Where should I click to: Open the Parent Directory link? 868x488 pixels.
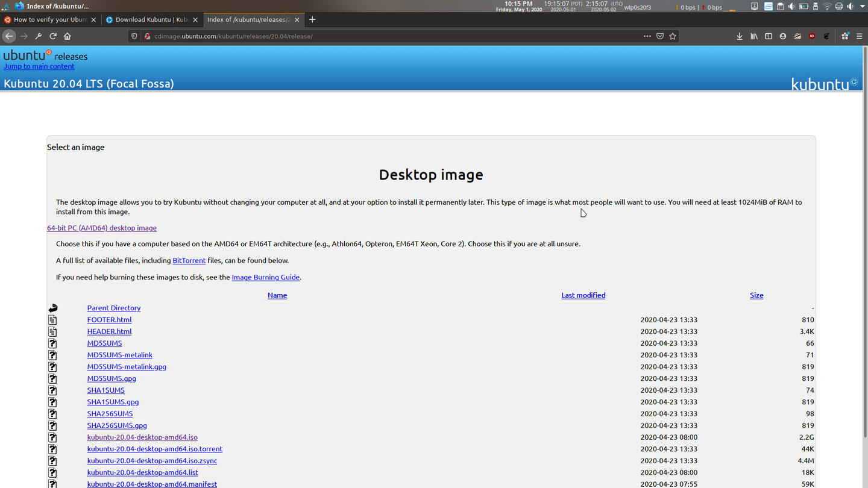click(x=114, y=308)
